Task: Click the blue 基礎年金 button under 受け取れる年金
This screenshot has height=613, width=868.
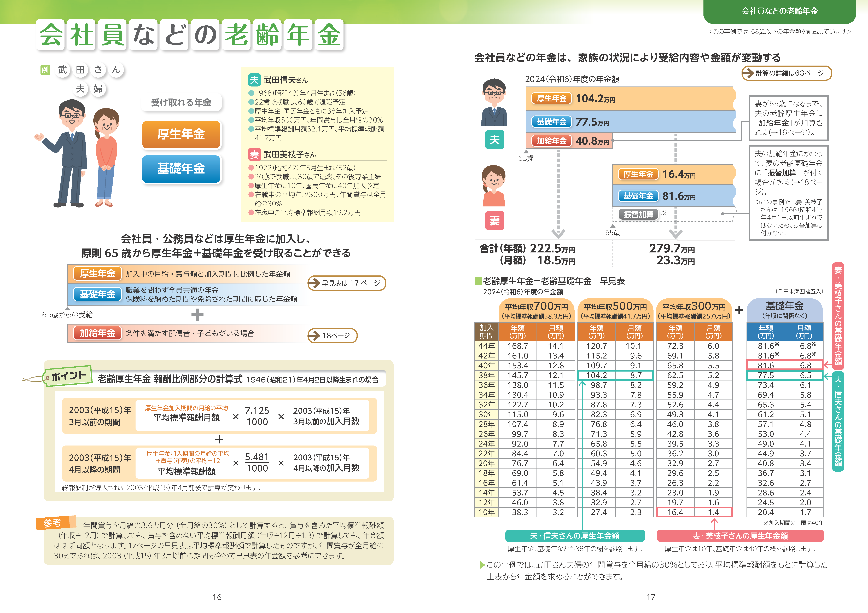Action: (x=181, y=169)
